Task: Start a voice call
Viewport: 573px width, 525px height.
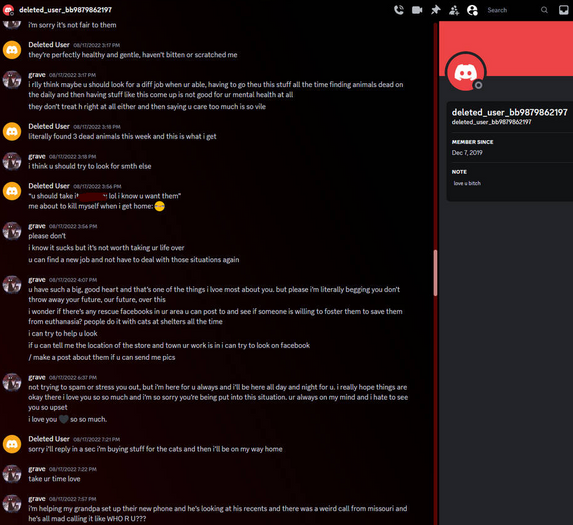Action: 399,10
